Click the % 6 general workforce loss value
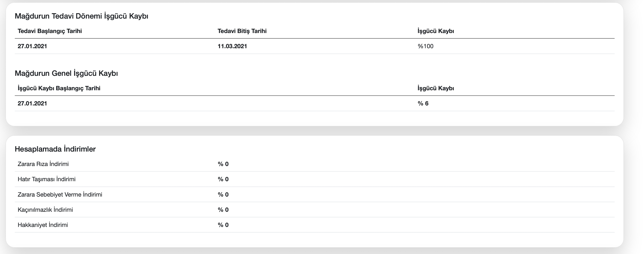644x254 pixels. point(423,104)
